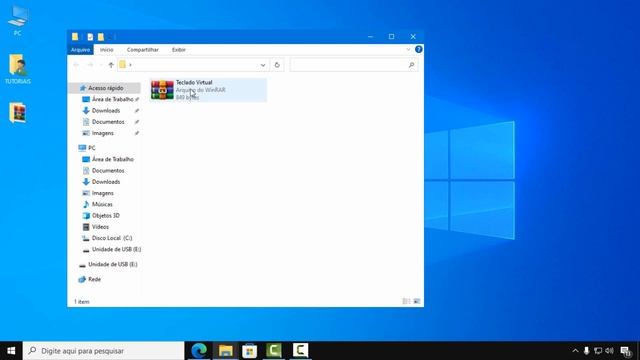Go back with the back arrow
Image resolution: width=640 pixels, height=360 pixels.
pos(76,65)
